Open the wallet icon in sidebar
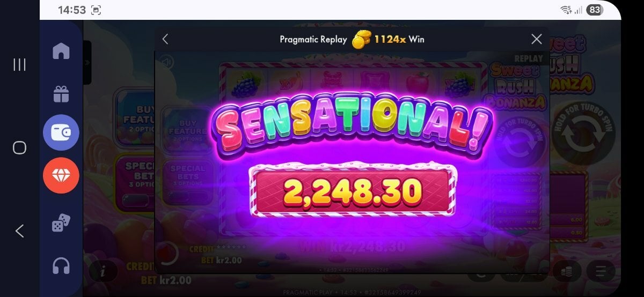Image resolution: width=644 pixels, height=297 pixels. pos(61,132)
